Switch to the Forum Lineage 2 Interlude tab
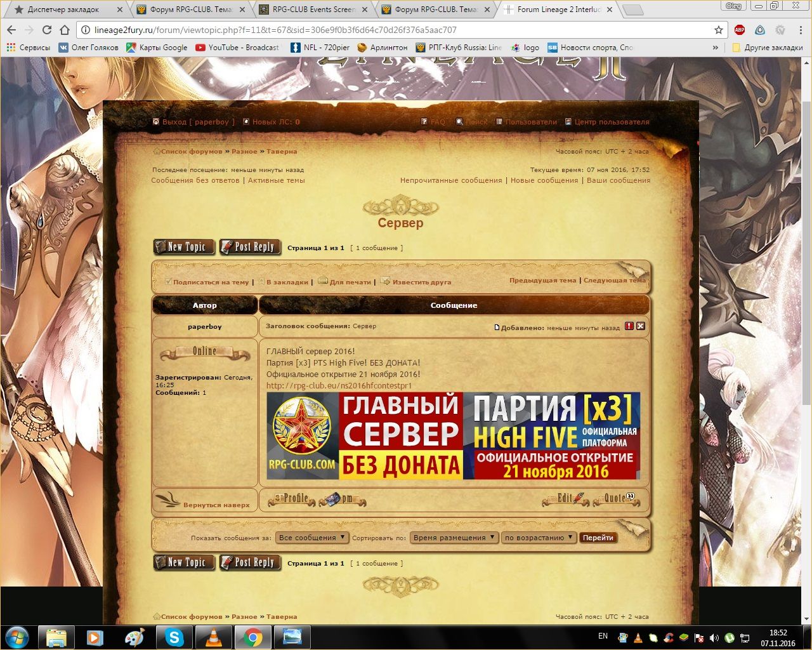Image resolution: width=812 pixels, height=650 pixels. click(x=558, y=10)
